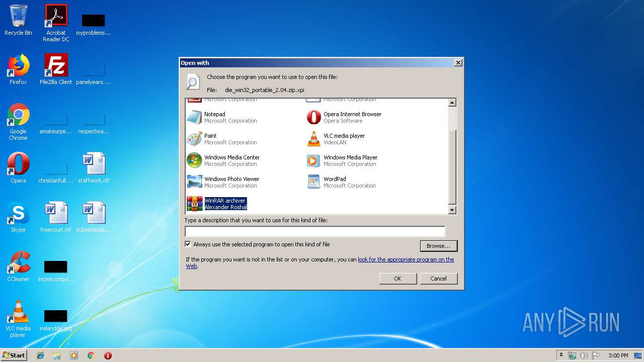Uncheck Always use the selected program checkbox

click(188, 244)
